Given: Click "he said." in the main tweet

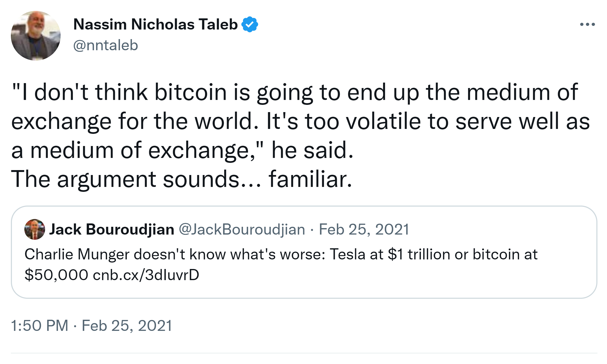Looking at the screenshot, I should (x=312, y=150).
